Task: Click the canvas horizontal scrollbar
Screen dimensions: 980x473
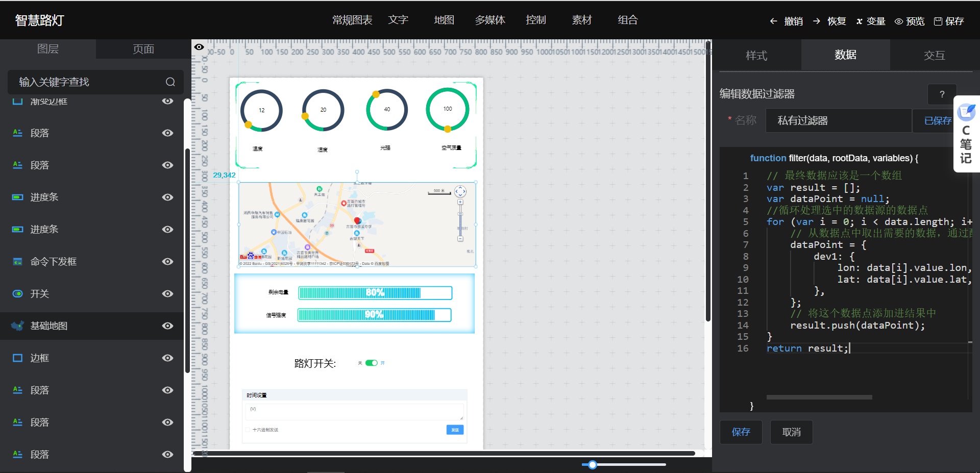Action: pyautogui.click(x=443, y=453)
